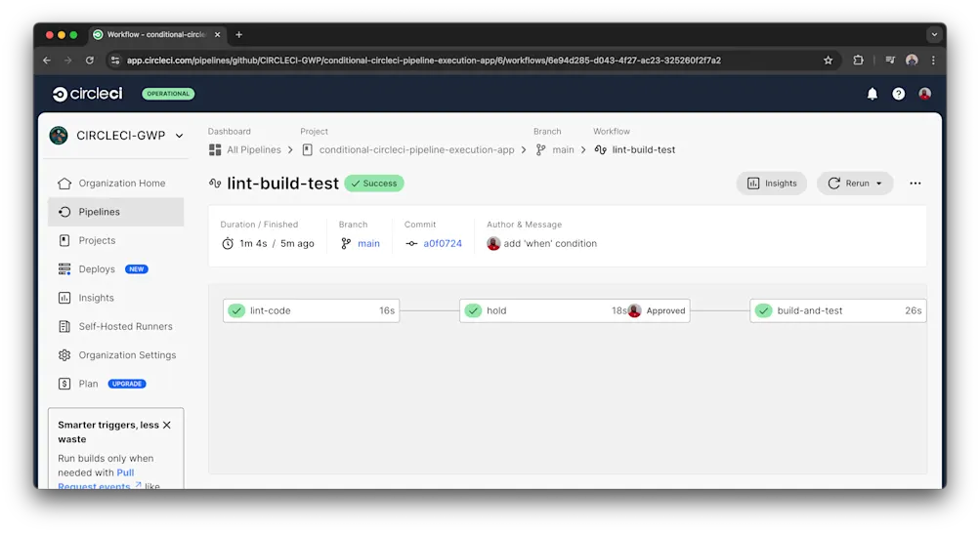Screen dimensions: 980x533
Task: Click the Deploys server icon
Action: 64,269
